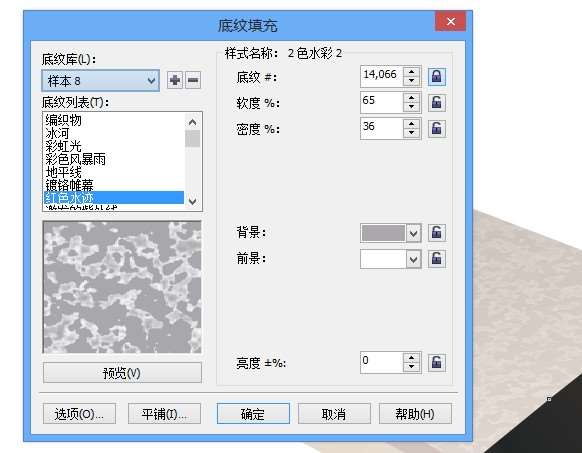
Task: Click texture list scroll down arrow
Action: click(x=192, y=202)
